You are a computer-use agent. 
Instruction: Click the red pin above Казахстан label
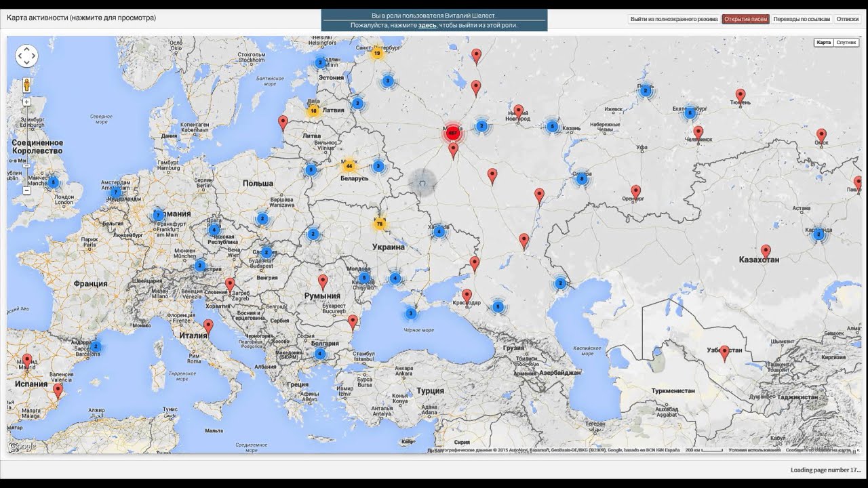pyautogui.click(x=766, y=252)
